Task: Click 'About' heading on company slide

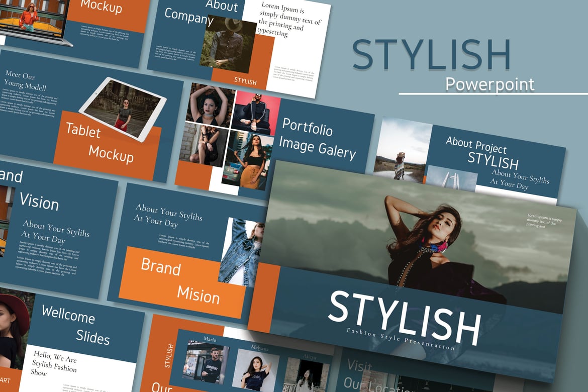Action: [x=222, y=5]
